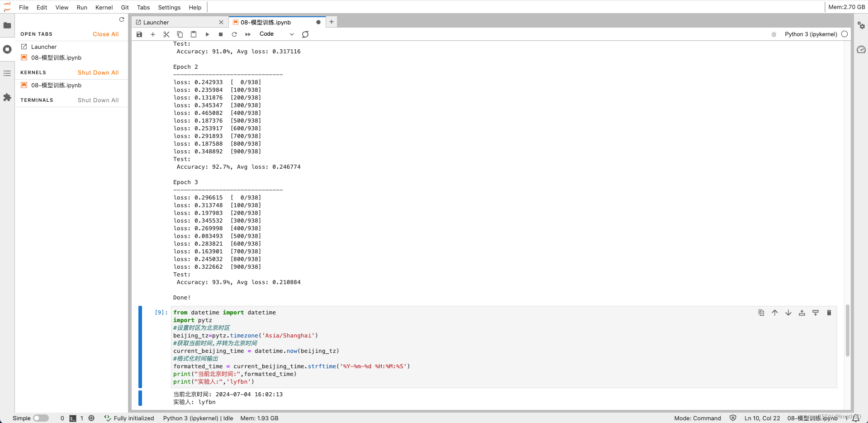The image size is (868, 423).
Task: Open the Git menu
Action: pos(125,7)
